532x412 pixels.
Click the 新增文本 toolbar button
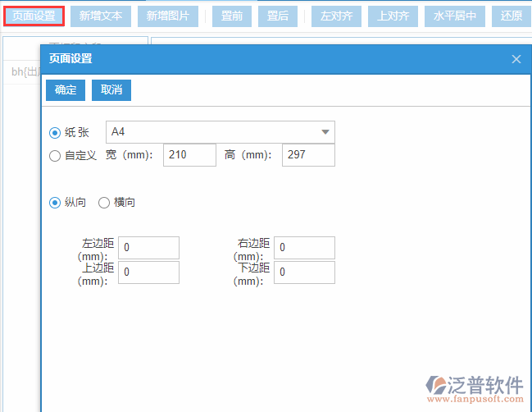[x=101, y=16]
